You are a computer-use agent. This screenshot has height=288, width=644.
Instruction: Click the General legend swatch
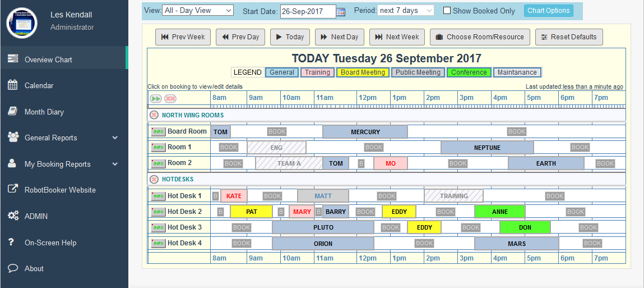pyautogui.click(x=282, y=72)
